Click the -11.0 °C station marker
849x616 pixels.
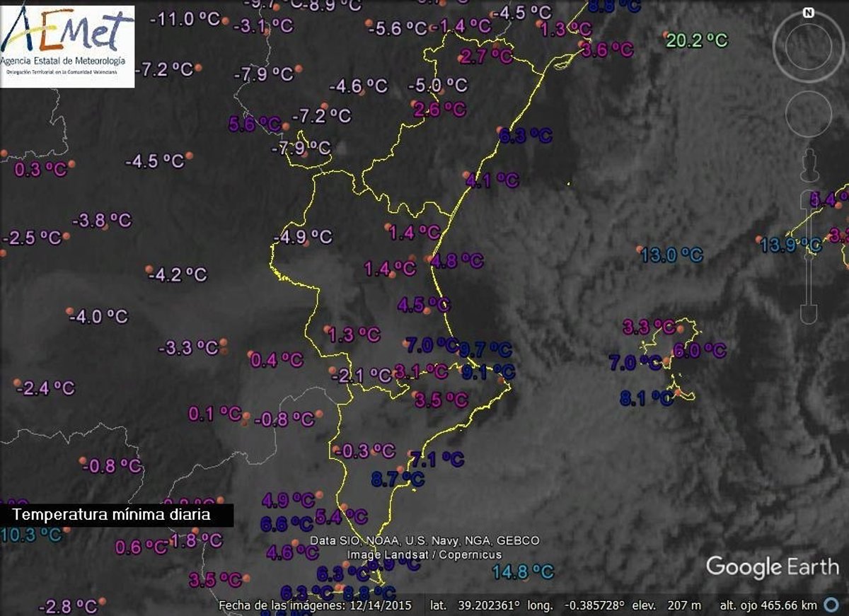click(x=225, y=21)
